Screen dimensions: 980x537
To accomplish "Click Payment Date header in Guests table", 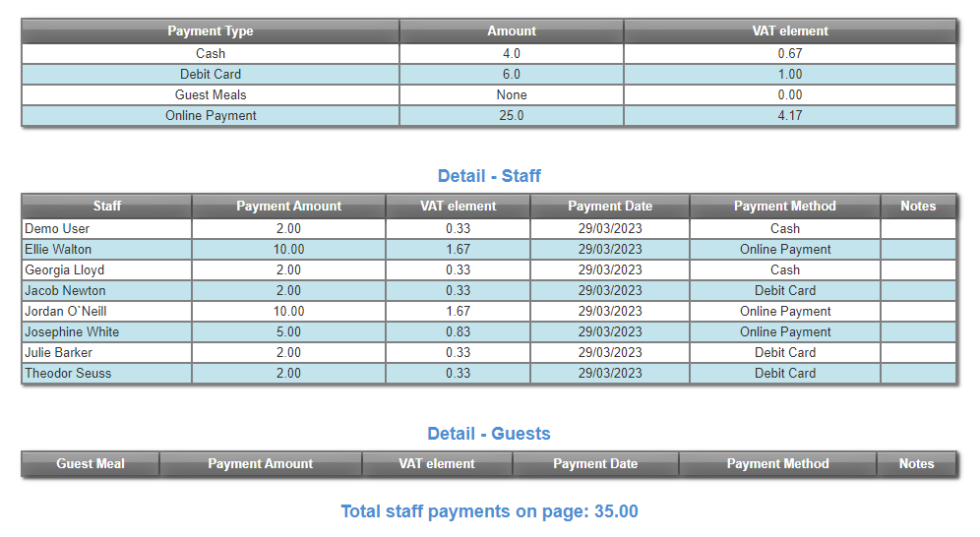I will (595, 464).
